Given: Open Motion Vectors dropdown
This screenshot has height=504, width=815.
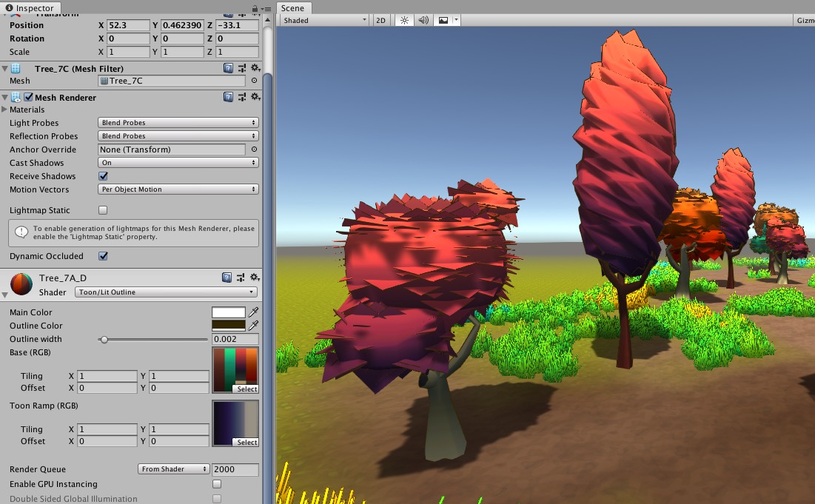Looking at the screenshot, I should [178, 189].
